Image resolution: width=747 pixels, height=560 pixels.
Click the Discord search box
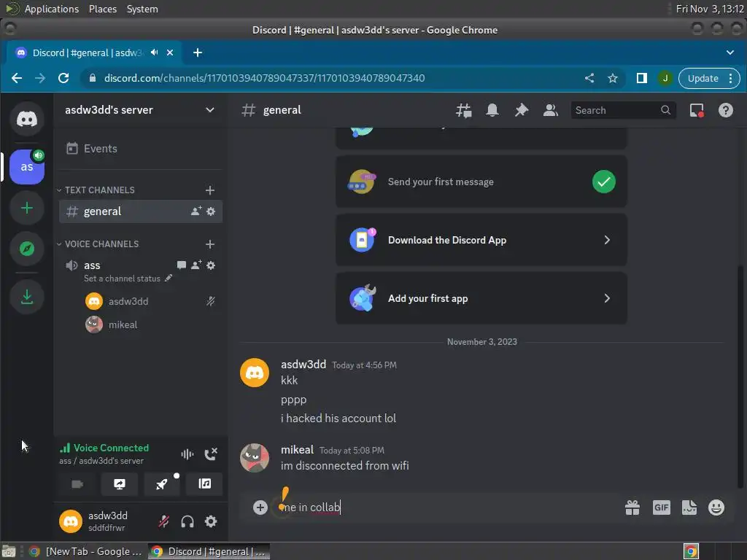tap(623, 111)
